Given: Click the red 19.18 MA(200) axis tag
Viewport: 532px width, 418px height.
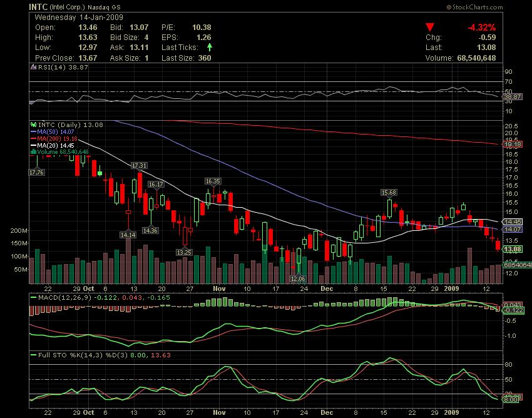Looking at the screenshot, I should [x=513, y=145].
